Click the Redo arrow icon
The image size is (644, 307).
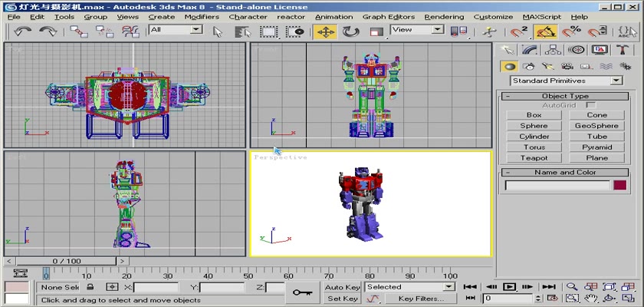click(48, 31)
